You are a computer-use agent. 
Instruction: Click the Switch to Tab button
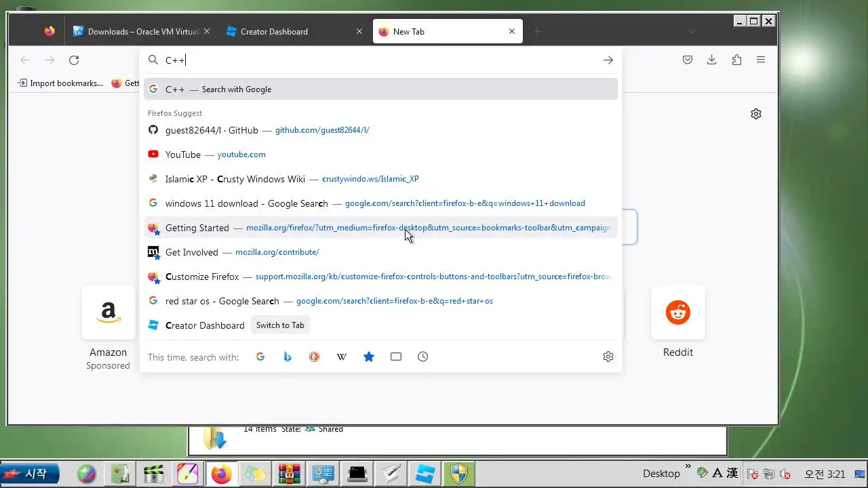pos(280,325)
